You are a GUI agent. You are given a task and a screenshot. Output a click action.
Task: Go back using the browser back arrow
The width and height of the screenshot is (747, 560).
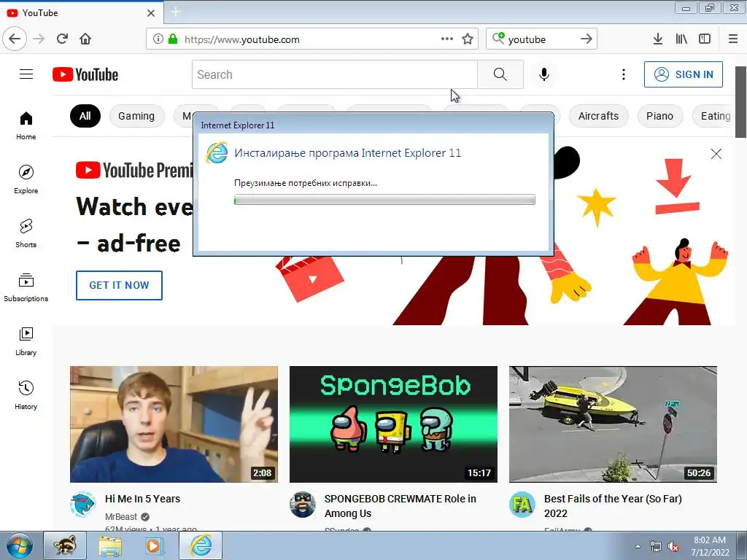tap(15, 39)
